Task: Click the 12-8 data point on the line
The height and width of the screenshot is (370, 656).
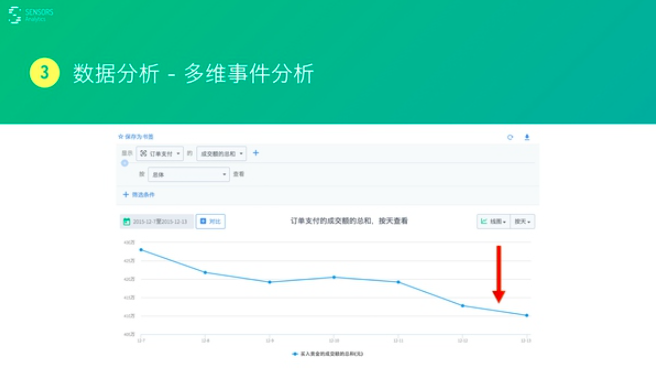Action: coord(205,272)
